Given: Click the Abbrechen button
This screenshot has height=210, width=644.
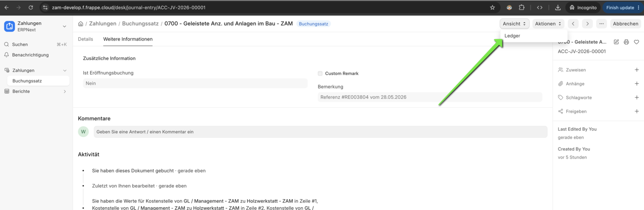Looking at the screenshot, I should [626, 23].
